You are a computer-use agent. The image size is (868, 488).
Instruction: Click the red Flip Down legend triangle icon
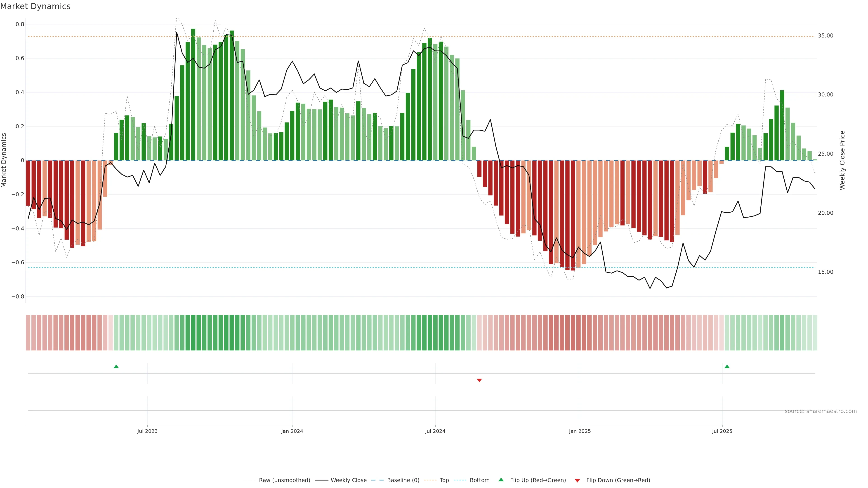coord(577,481)
